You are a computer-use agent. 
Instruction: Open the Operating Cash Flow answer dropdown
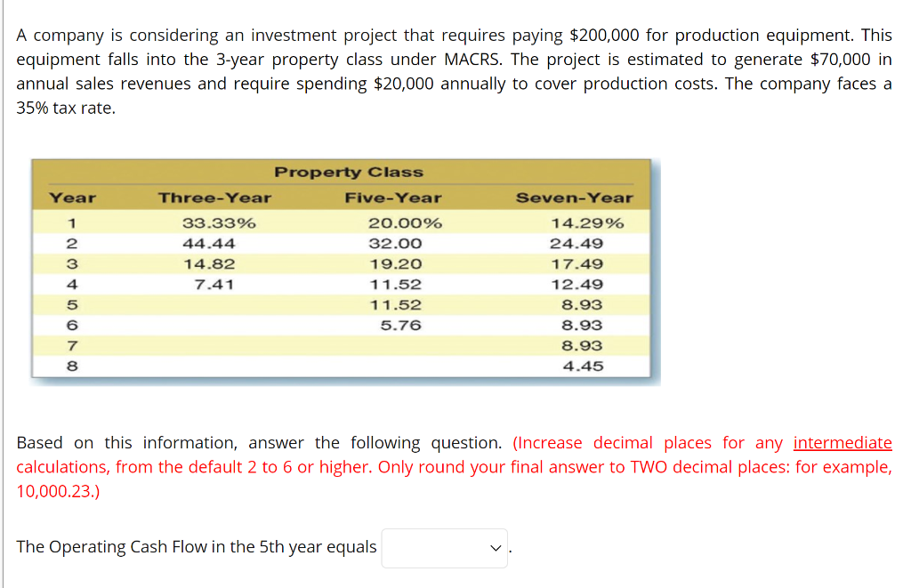(x=445, y=548)
